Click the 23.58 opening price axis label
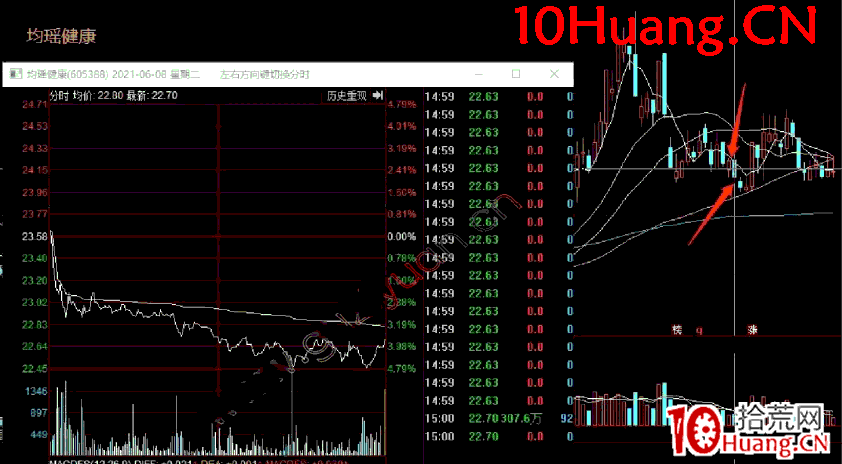This screenshot has width=842, height=464. coord(34,236)
